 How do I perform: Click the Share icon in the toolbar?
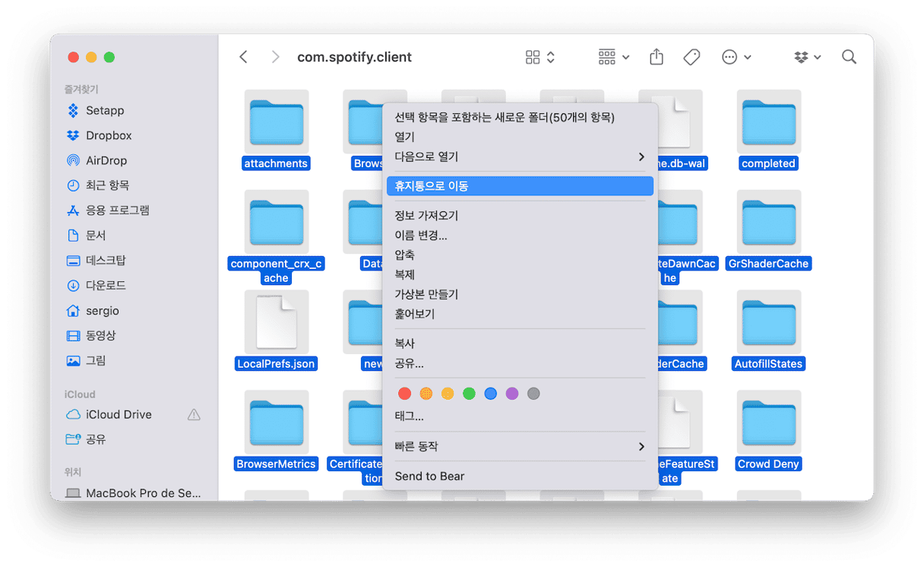(x=657, y=57)
